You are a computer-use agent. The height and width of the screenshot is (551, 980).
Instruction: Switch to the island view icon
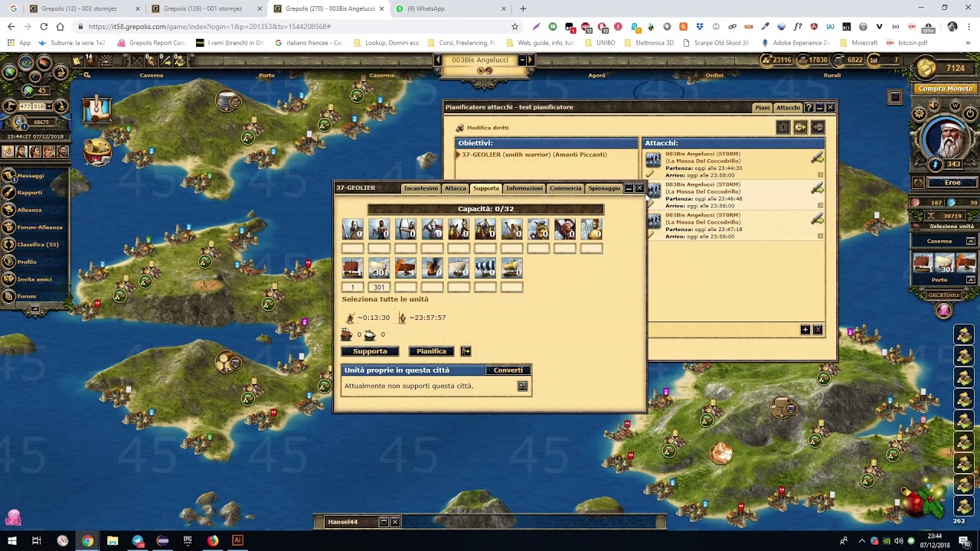pos(26,63)
